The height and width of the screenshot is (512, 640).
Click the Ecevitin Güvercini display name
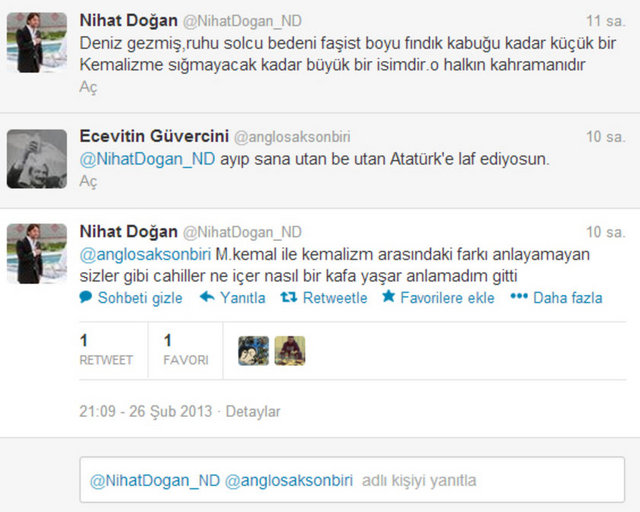154,136
